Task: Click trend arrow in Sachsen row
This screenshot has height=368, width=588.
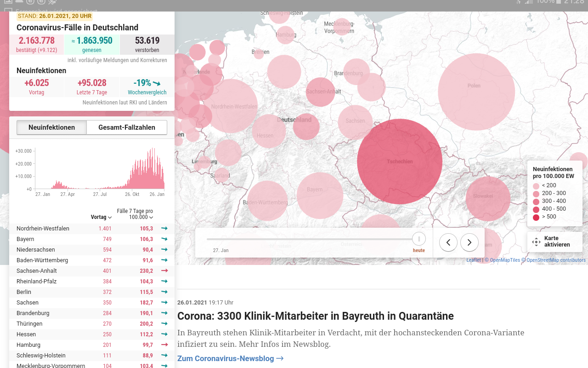Action: point(164,303)
